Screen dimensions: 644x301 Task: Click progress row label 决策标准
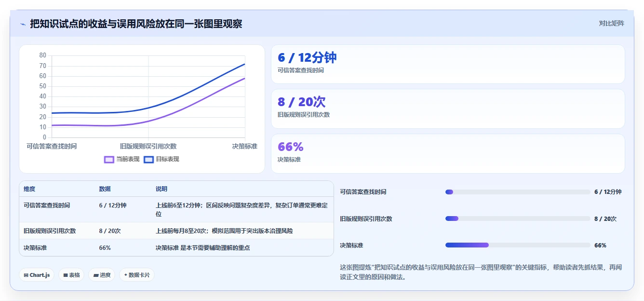coord(351,246)
